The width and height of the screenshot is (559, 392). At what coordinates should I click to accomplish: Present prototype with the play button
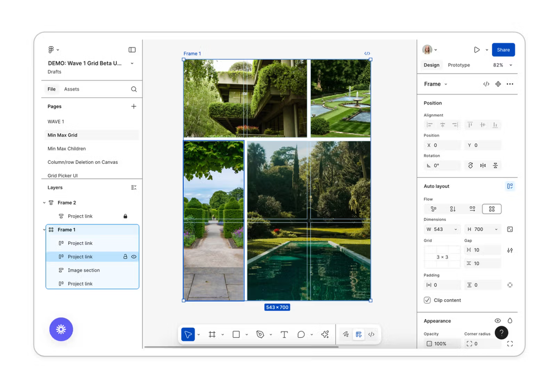pyautogui.click(x=477, y=50)
